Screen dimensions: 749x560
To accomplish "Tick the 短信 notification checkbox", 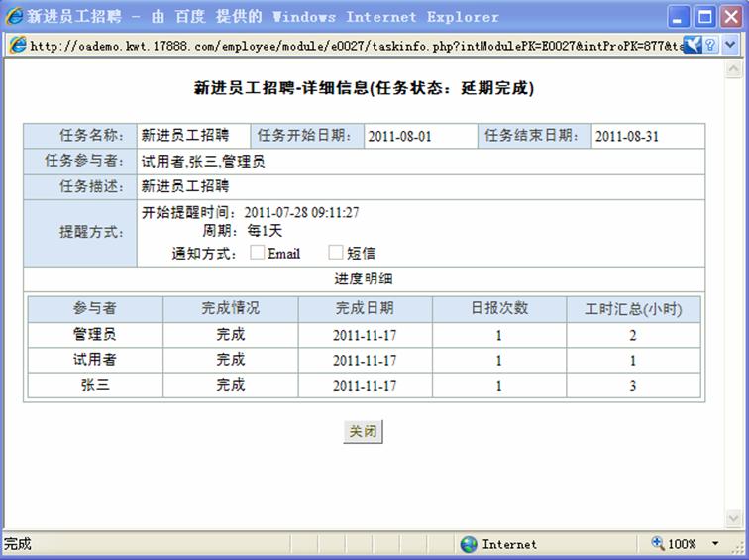I will 336,253.
